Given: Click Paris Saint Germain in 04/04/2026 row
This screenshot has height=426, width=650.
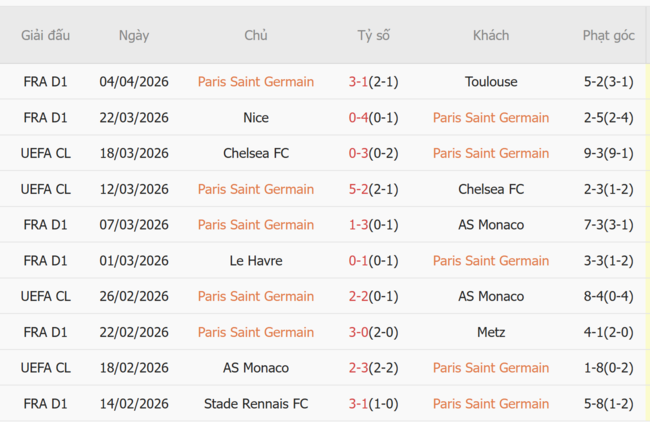Looking at the screenshot, I should click(256, 82).
